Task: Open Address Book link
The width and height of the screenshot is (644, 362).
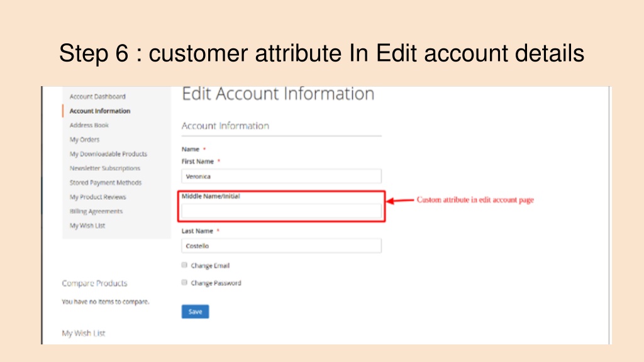Action: tap(89, 125)
